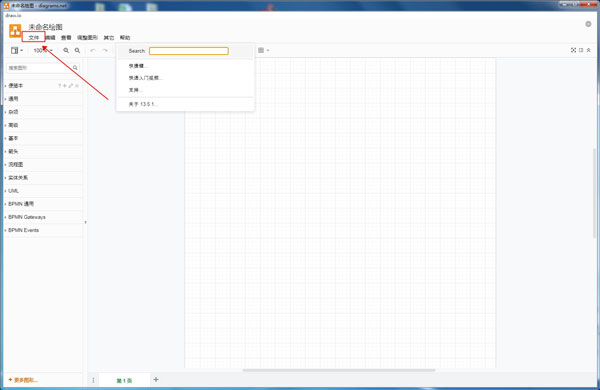The width and height of the screenshot is (600, 390).
Task: Open the view panels dropdown in toolbar
Action: pyautogui.click(x=16, y=50)
